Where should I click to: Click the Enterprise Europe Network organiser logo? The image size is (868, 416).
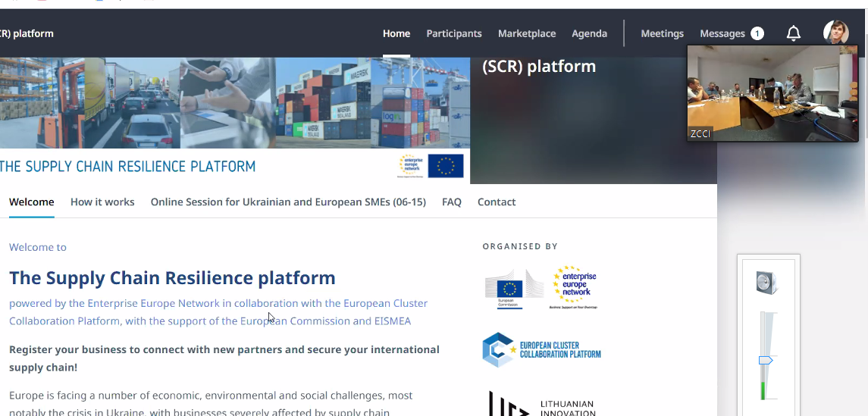[x=574, y=287]
